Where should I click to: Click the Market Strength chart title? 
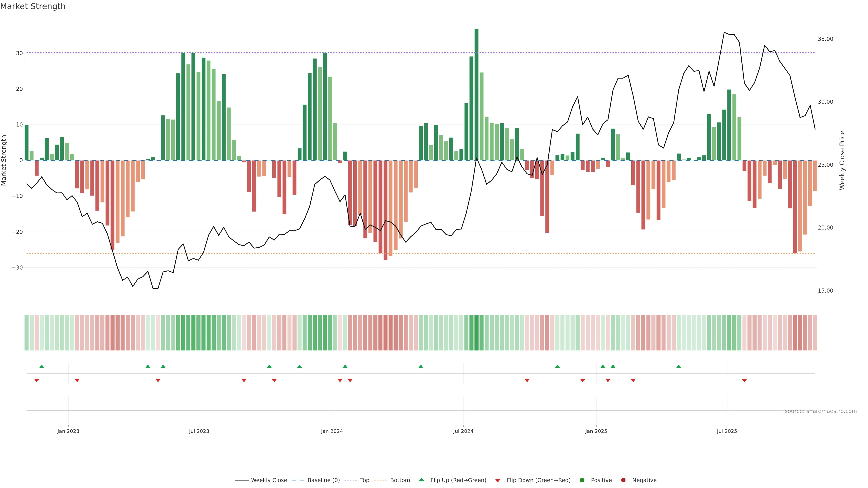point(33,6)
